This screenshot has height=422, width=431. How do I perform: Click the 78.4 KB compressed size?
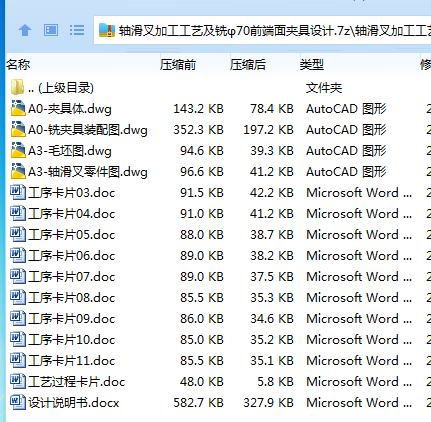[272, 109]
